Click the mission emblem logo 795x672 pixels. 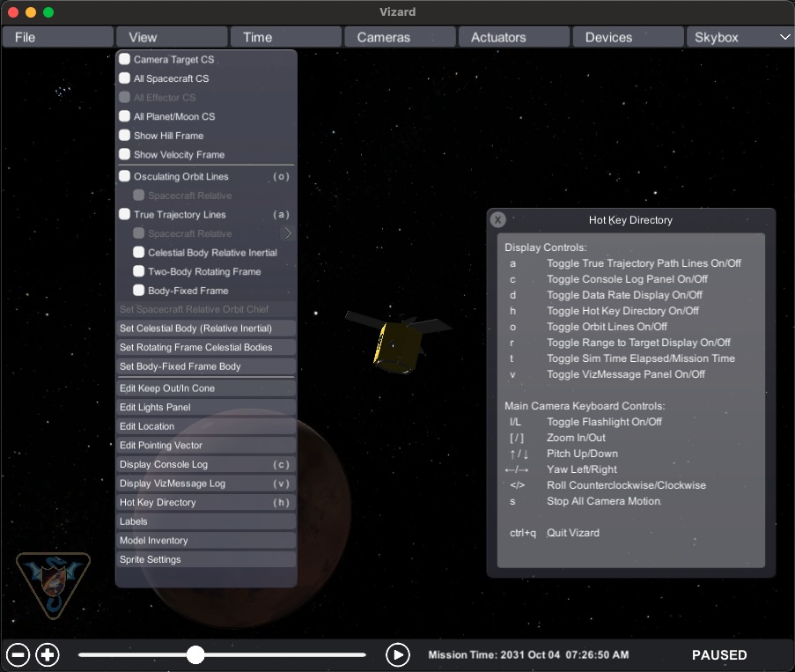click(53, 585)
